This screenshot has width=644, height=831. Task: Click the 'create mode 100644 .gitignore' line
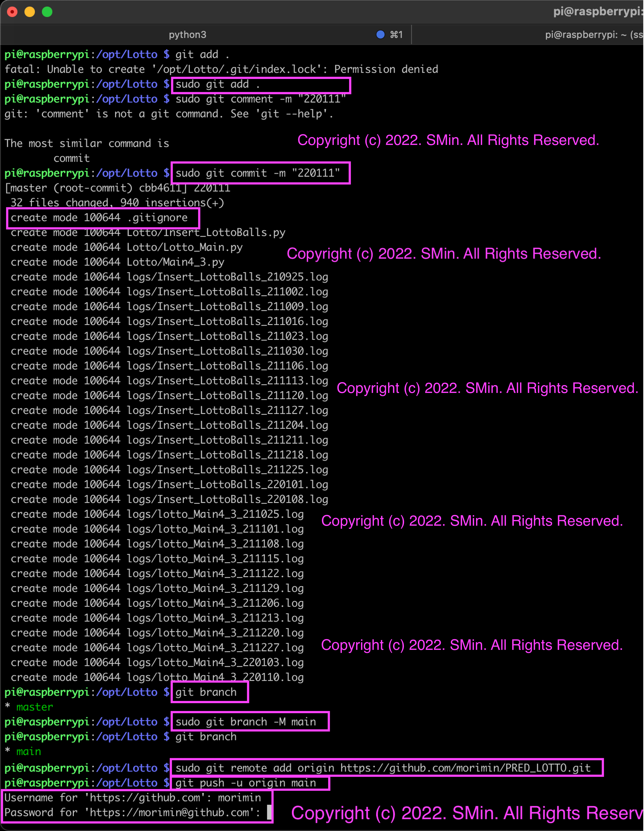(99, 218)
